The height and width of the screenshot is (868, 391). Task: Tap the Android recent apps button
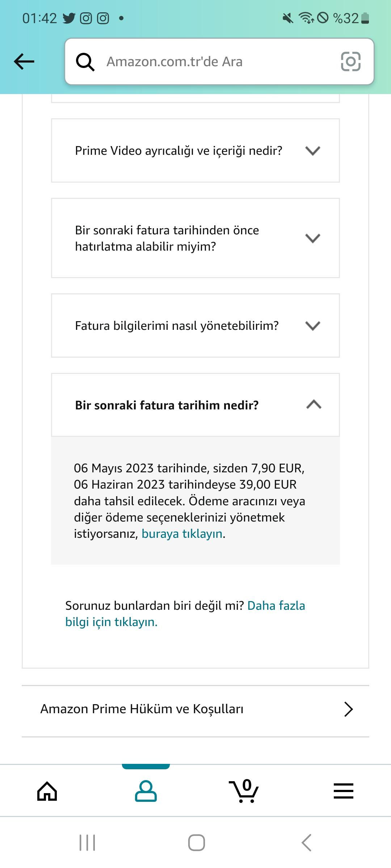87,843
